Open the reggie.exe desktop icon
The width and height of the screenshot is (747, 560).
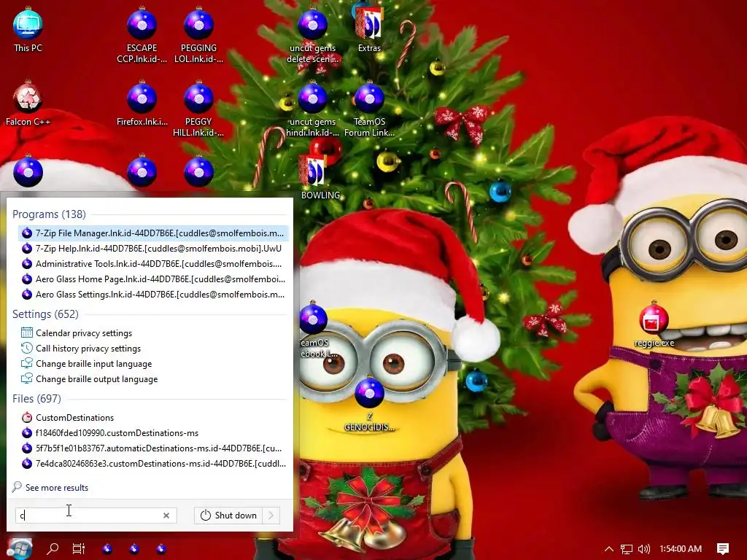pos(654,324)
